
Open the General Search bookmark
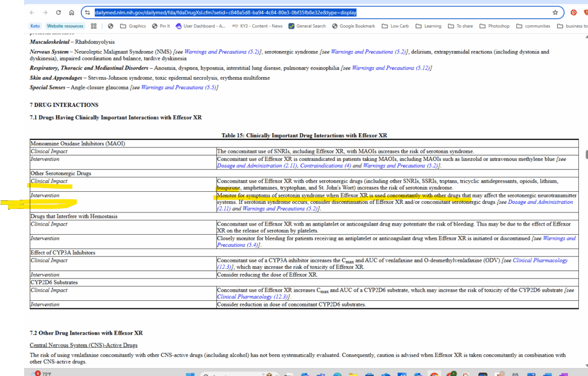coord(307,26)
